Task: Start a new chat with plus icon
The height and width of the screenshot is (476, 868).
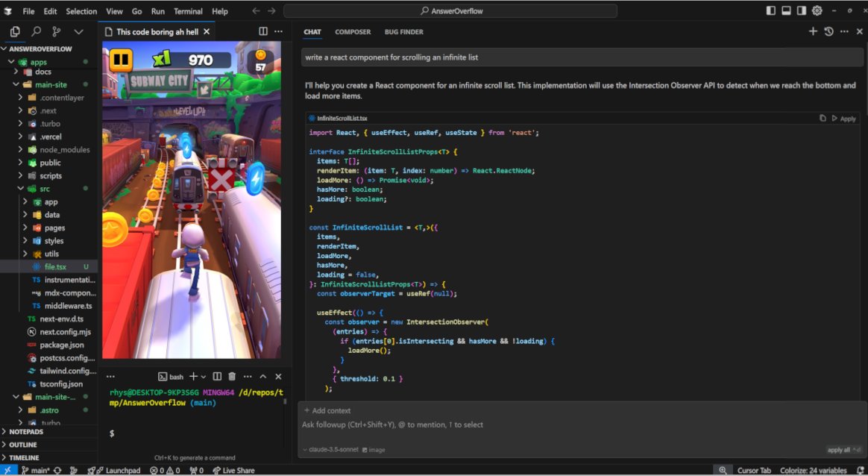Action: click(x=813, y=31)
